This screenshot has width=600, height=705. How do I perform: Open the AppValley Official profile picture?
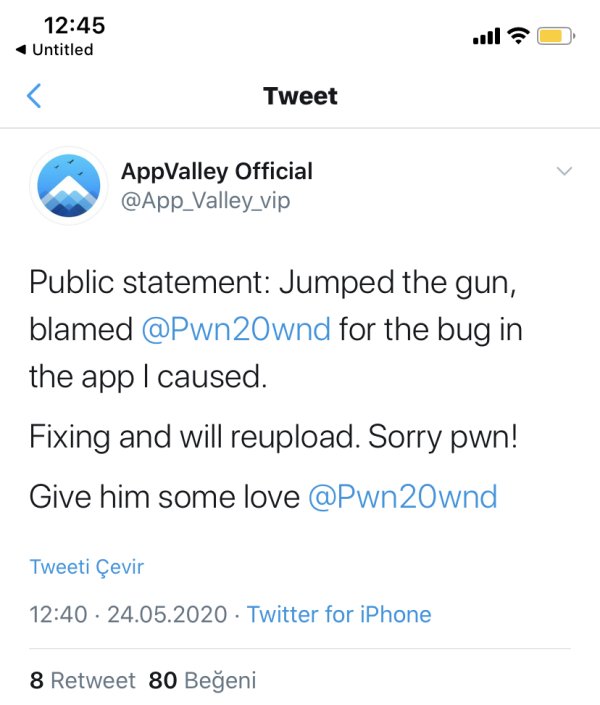click(x=66, y=185)
